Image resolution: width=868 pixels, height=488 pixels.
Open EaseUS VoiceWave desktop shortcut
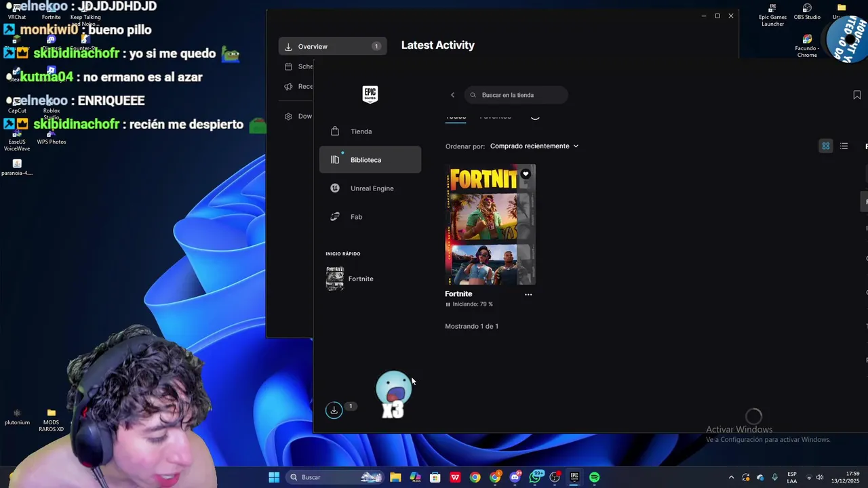tap(17, 140)
